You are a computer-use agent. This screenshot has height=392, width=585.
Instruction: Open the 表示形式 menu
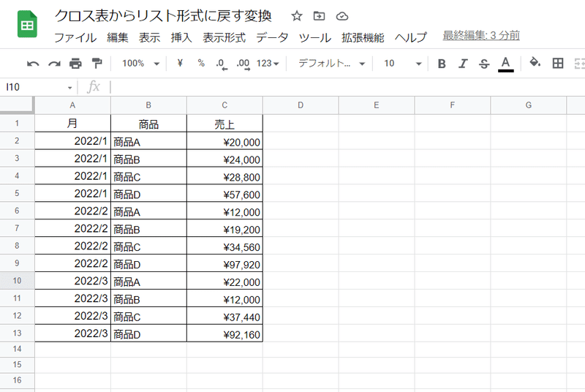224,38
